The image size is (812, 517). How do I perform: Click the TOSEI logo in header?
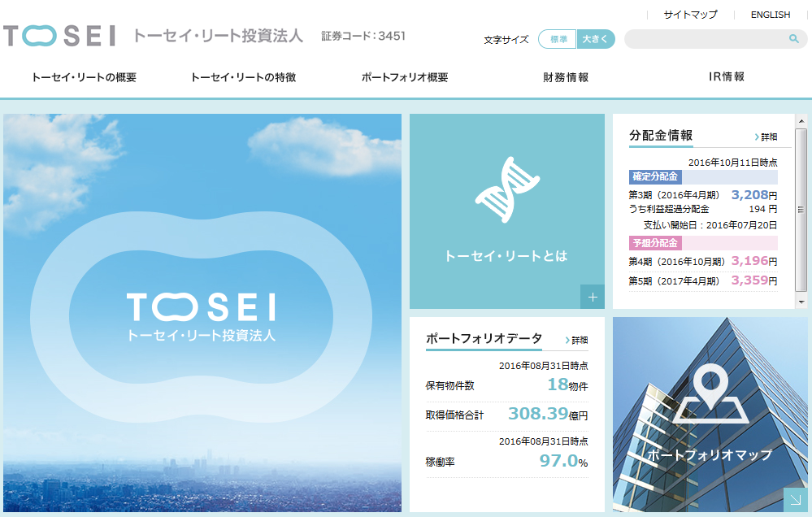pyautogui.click(x=59, y=37)
